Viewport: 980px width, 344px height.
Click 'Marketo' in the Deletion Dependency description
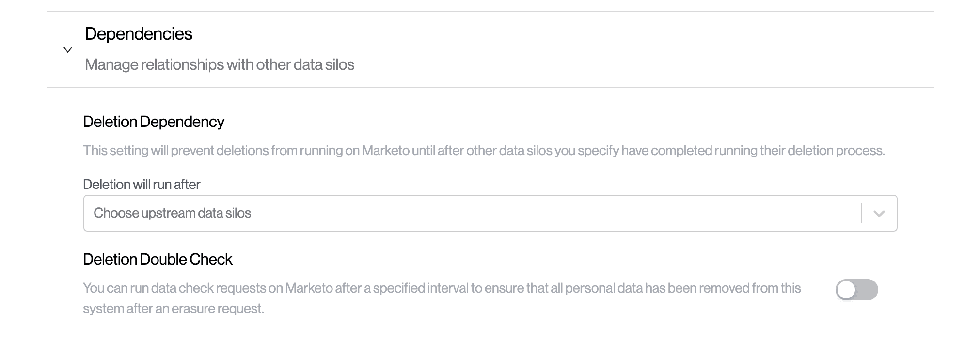[x=386, y=151]
